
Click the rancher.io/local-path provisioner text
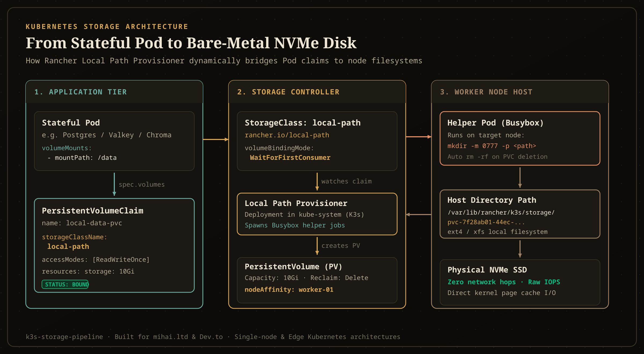tap(287, 135)
